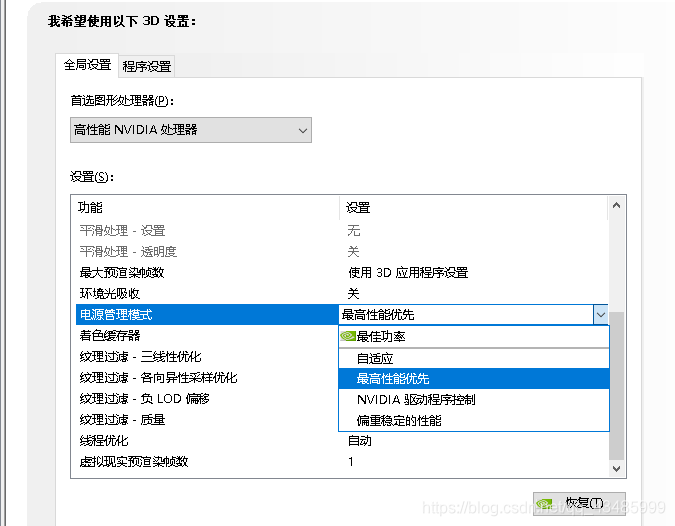Image resolution: width=675 pixels, height=526 pixels.
Task: Choose 偏重稳定的性能 option
Action: click(474, 421)
